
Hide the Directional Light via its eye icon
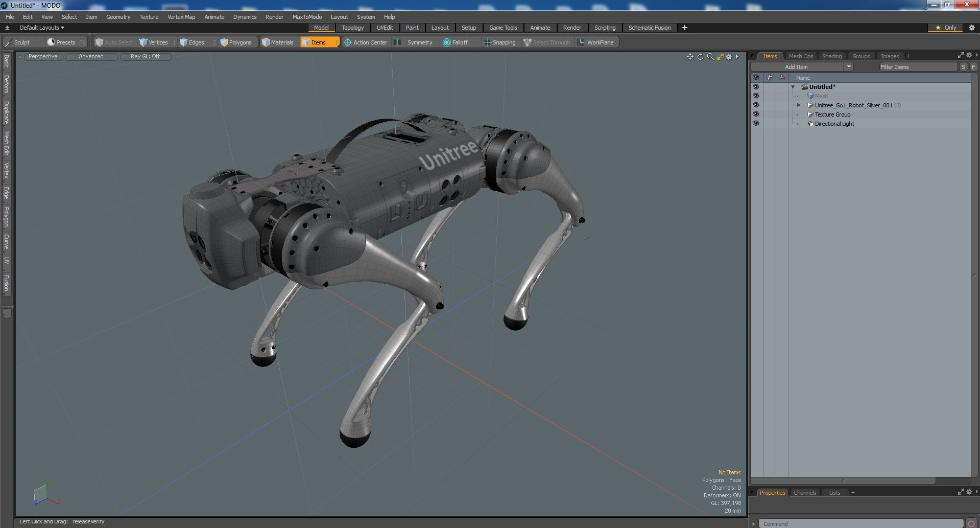[x=756, y=124]
